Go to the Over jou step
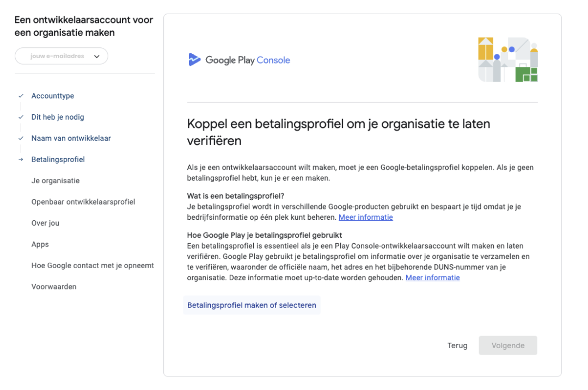The width and height of the screenshot is (588, 390). click(45, 224)
